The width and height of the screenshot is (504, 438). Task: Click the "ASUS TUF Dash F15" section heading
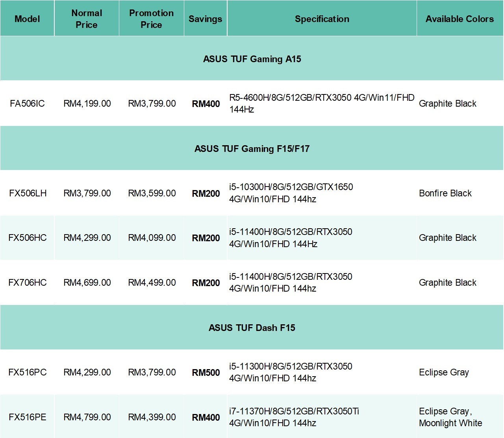coord(252,328)
